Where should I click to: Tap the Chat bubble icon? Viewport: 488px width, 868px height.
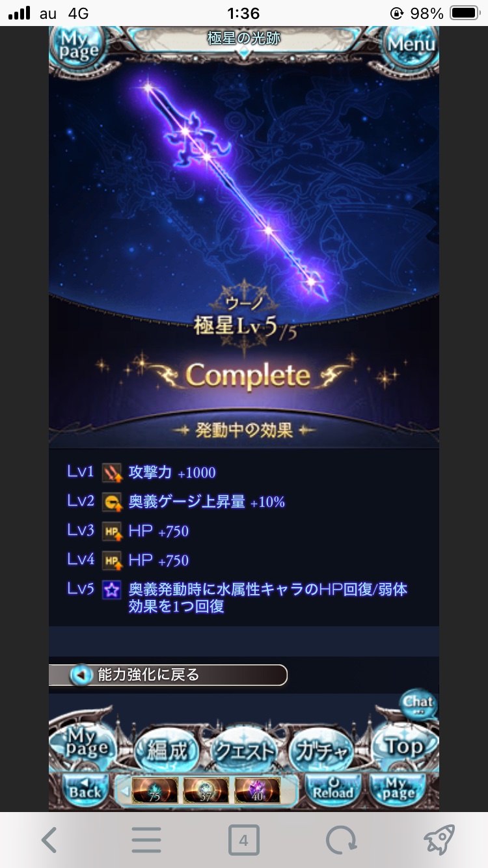coord(418,704)
